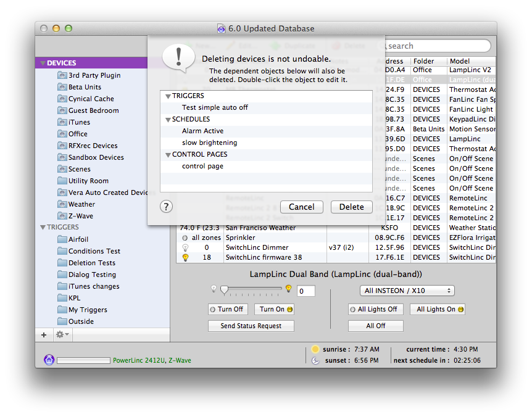Open the Deletion Tests folder icon

pos(62,263)
